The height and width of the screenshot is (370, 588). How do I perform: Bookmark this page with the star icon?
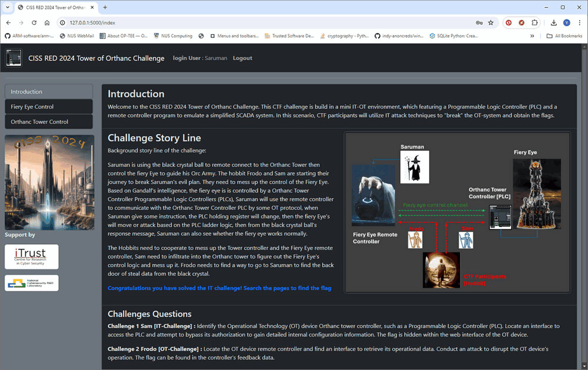click(490, 23)
